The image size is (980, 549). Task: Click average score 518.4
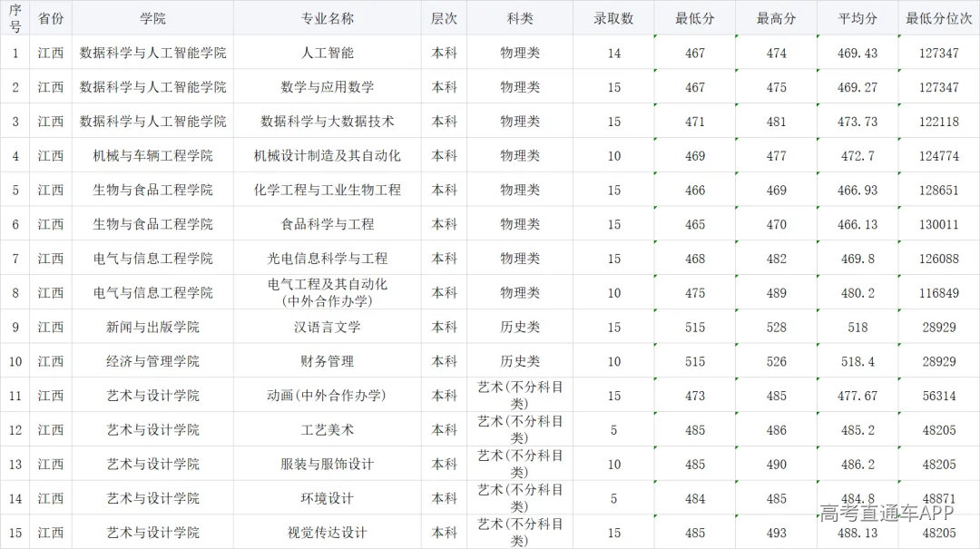pos(857,361)
